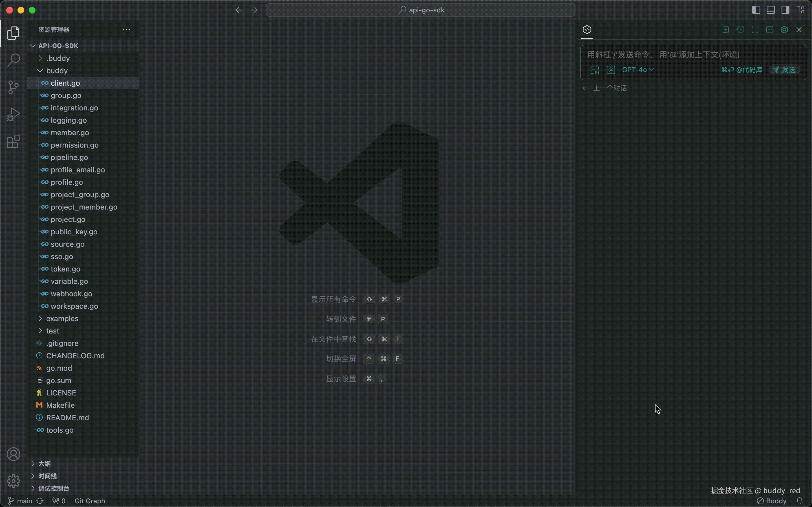Open pipeline.go in the explorer
This screenshot has height=507, width=812.
coord(69,158)
